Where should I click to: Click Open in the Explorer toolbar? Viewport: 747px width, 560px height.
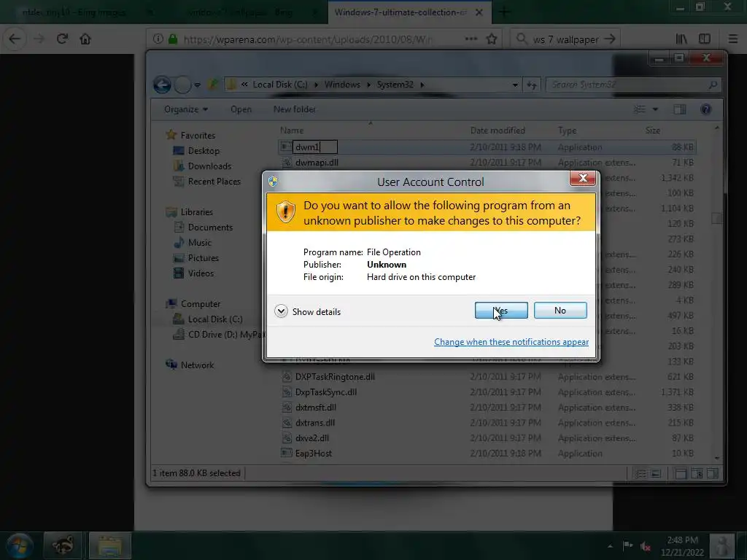(x=241, y=109)
